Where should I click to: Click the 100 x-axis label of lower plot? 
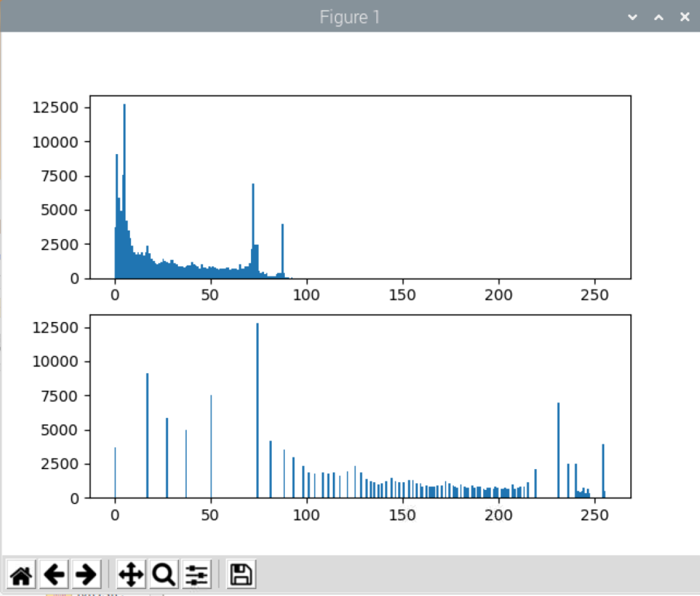tap(307, 516)
